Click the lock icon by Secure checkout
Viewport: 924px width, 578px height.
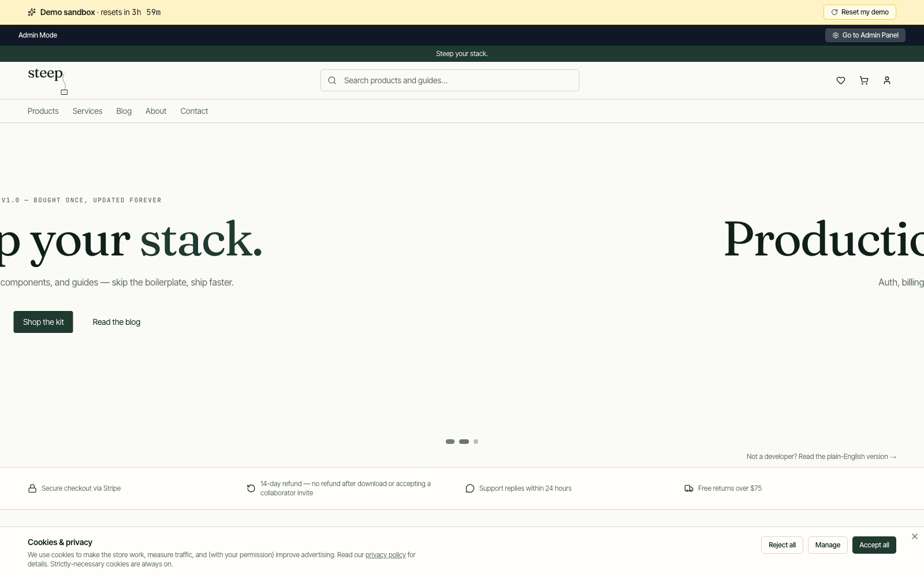32,488
